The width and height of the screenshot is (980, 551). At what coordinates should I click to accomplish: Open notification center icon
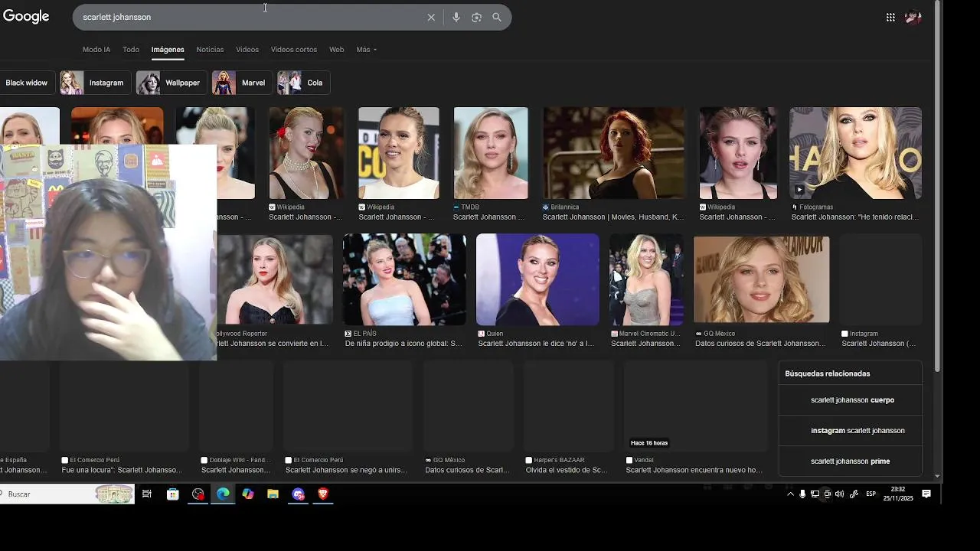[x=926, y=494]
